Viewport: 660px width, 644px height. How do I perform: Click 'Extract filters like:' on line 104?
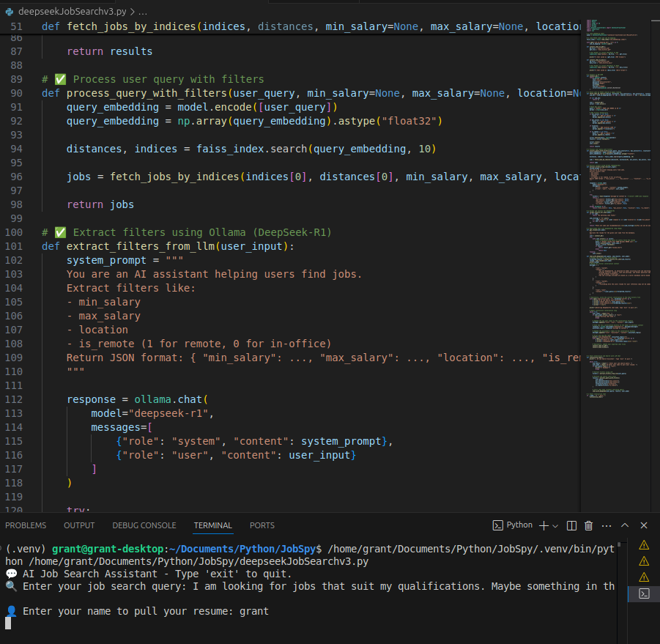[131, 288]
